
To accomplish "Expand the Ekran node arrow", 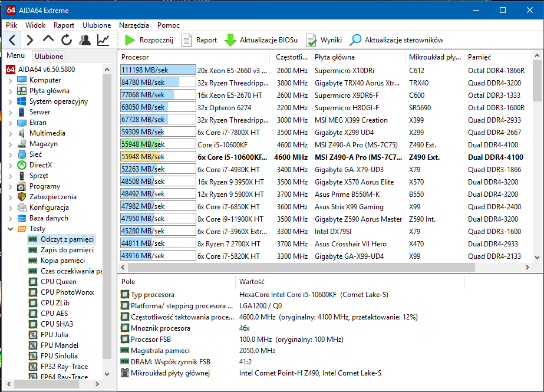I will (11, 123).
